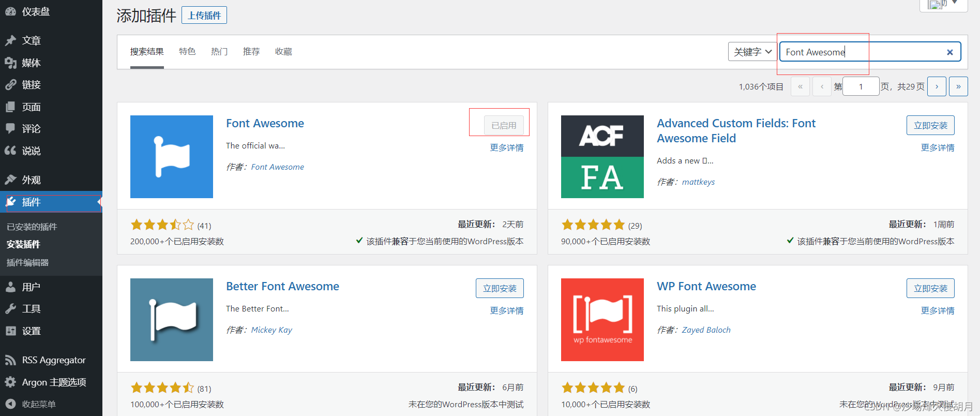Viewport: 980px width, 416px height.
Task: Open 插件编辑器 submenu item
Action: pos(27,262)
